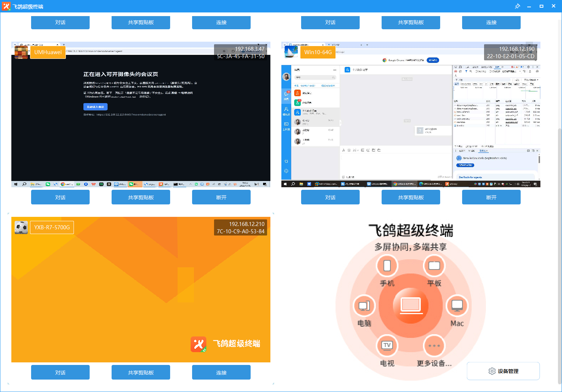This screenshot has height=392, width=562.
Task: Click the IP address 192.168.3.47
Action: 250,49
